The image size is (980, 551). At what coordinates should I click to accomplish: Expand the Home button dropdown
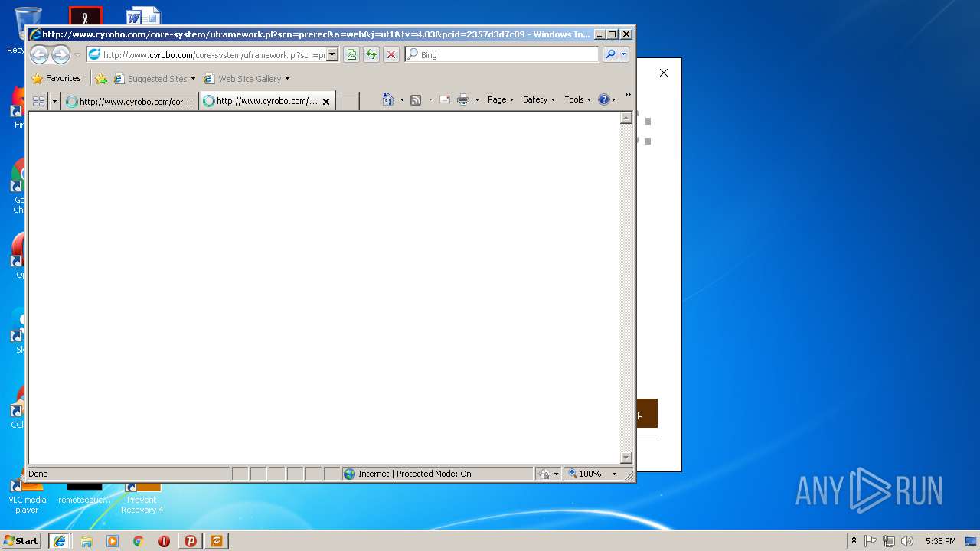(402, 100)
